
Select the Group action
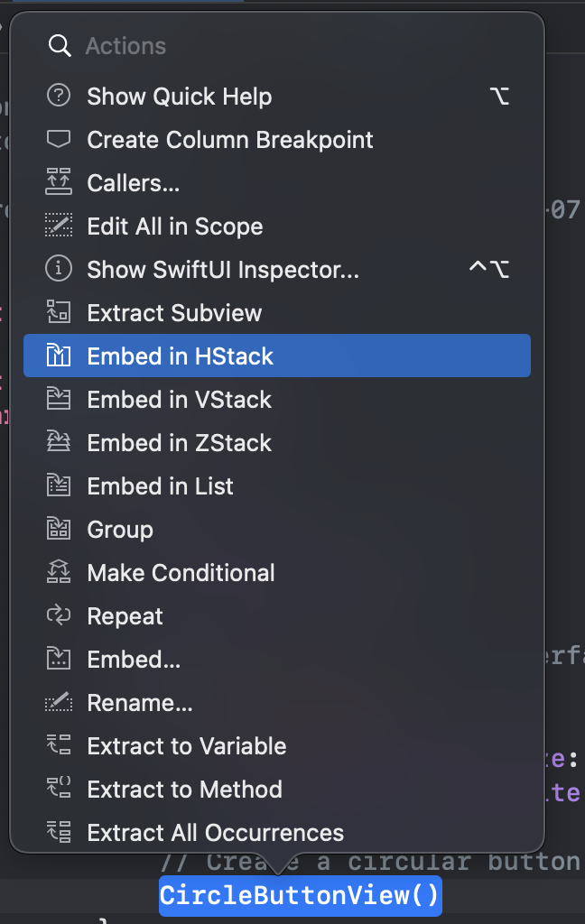tap(120, 530)
